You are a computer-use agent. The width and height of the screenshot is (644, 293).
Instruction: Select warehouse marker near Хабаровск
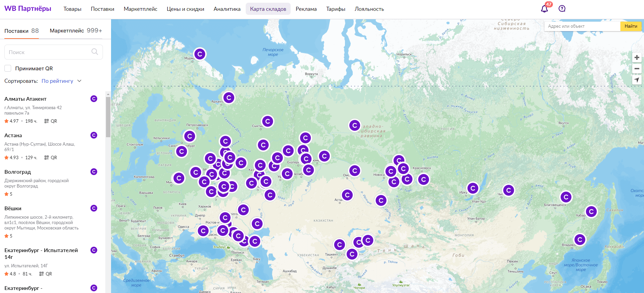pyautogui.click(x=591, y=212)
